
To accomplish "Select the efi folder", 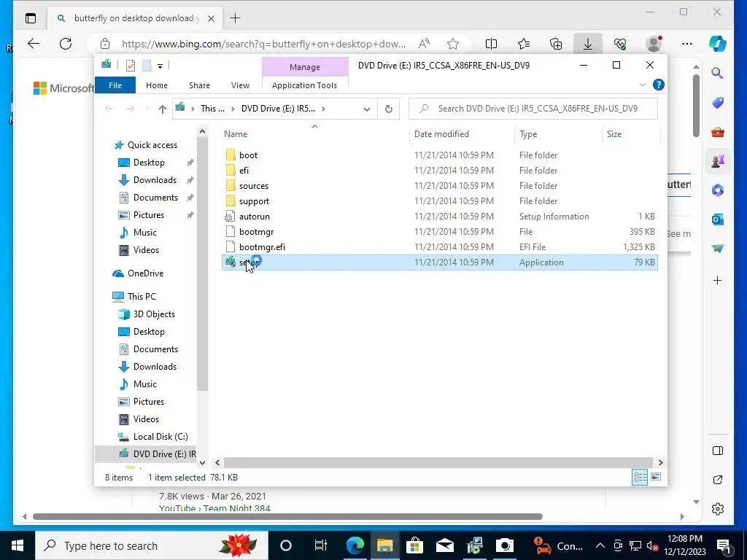I will click(x=244, y=171).
